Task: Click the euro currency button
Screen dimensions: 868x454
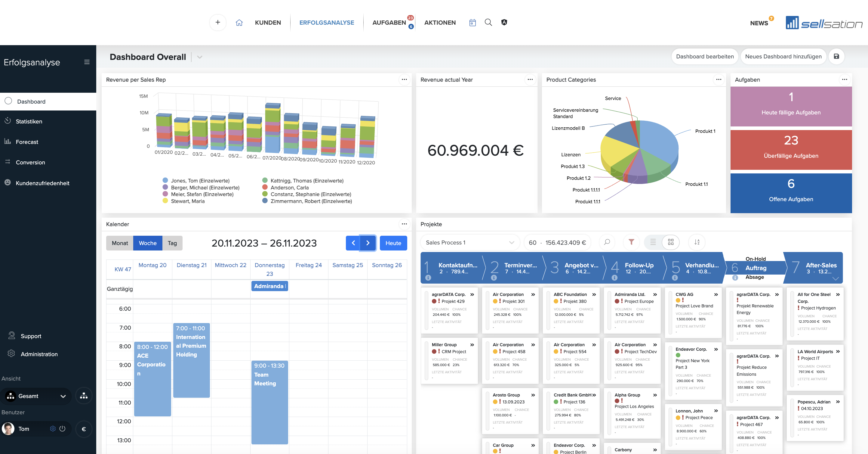Action: coord(84,429)
